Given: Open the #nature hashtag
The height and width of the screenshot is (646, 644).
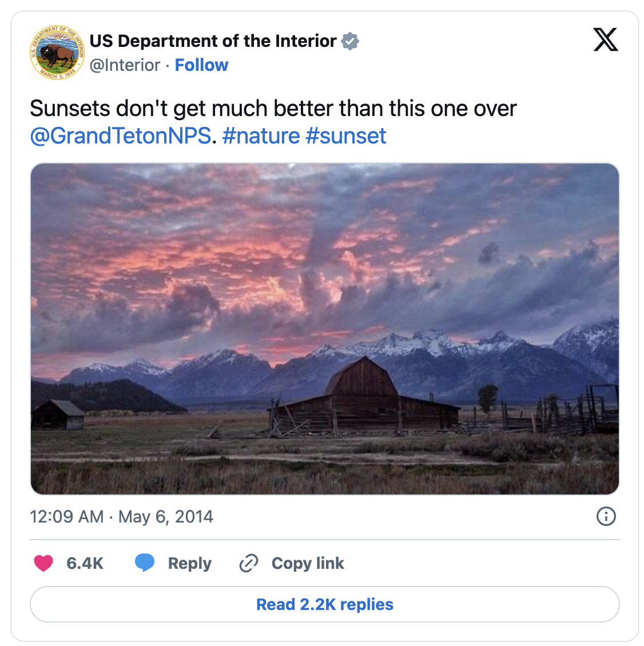Looking at the screenshot, I should [x=261, y=136].
